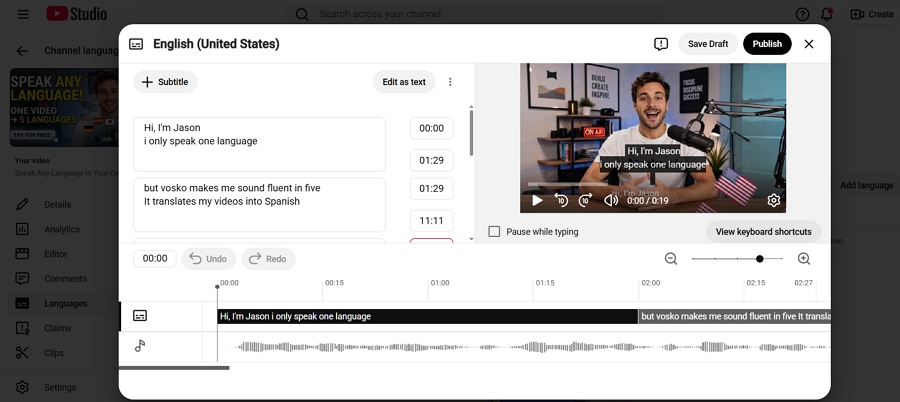View keyboard shortcuts
This screenshot has width=900, height=402.
[763, 231]
